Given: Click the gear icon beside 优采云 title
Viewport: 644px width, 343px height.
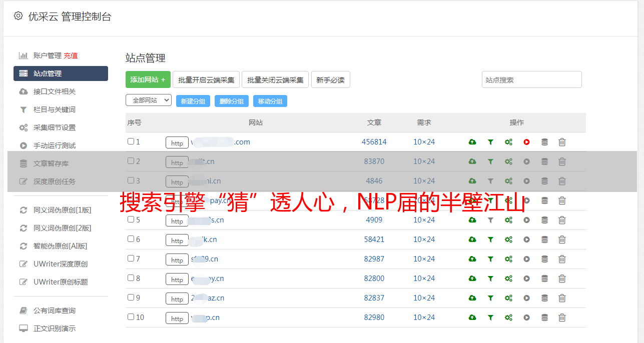Looking at the screenshot, I should [x=19, y=16].
